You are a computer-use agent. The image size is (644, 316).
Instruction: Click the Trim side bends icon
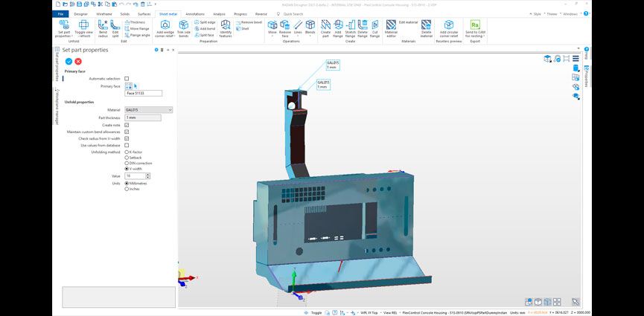click(x=183, y=29)
